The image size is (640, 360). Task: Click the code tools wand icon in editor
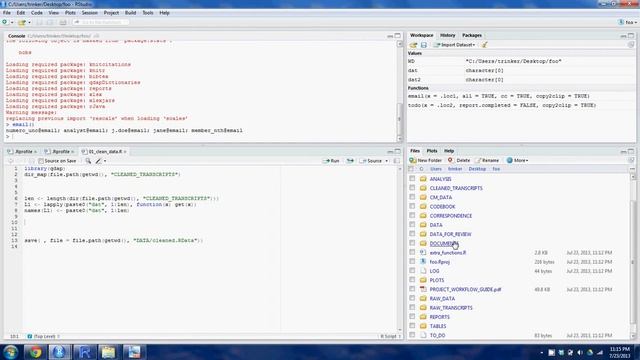pyautogui.click(x=98, y=161)
